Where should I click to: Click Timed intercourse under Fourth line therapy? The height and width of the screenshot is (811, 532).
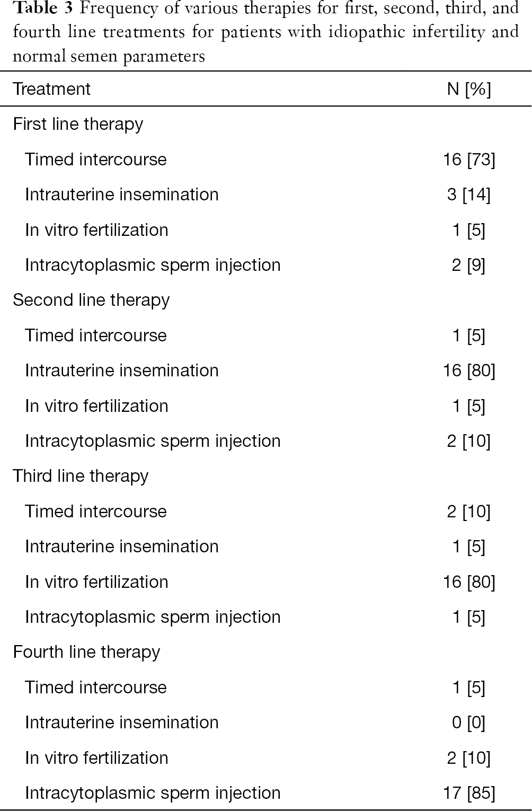coord(96,687)
